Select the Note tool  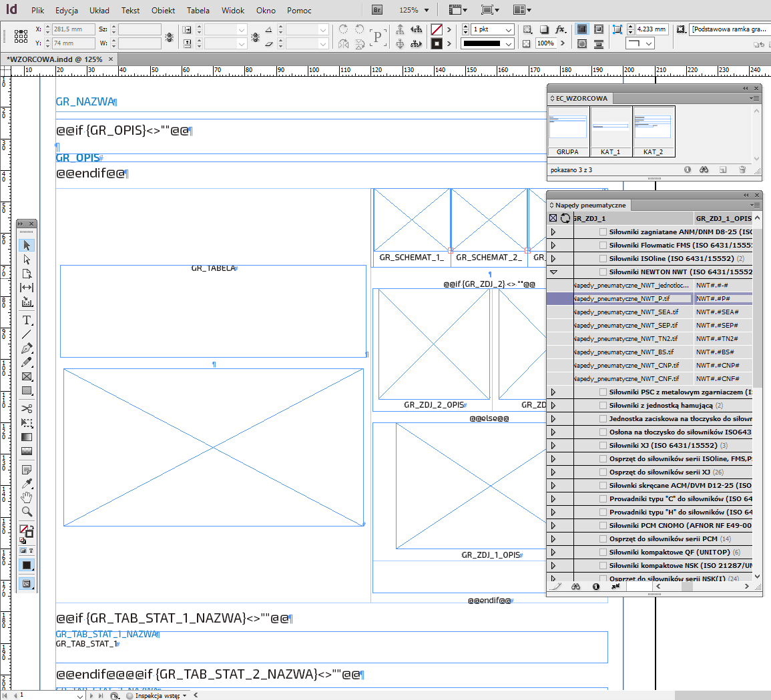click(x=27, y=470)
